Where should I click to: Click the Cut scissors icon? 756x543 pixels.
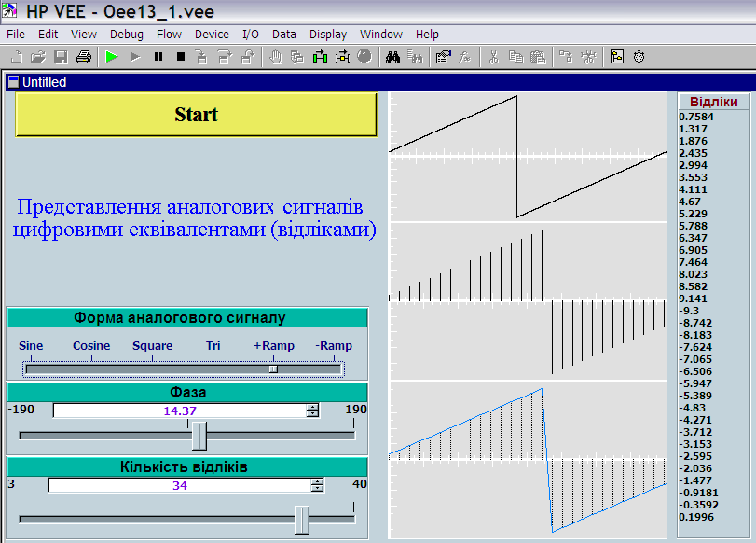click(x=493, y=57)
